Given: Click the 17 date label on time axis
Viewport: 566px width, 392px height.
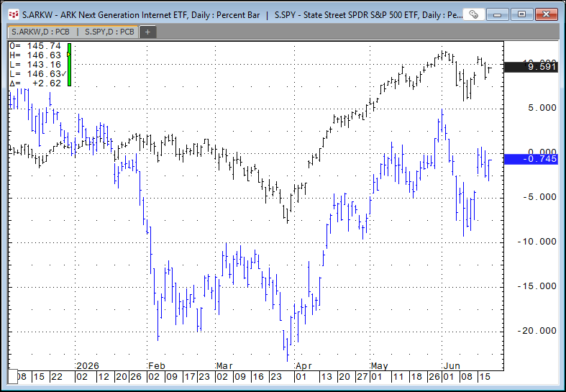Looking at the screenshot, I should [190, 377].
